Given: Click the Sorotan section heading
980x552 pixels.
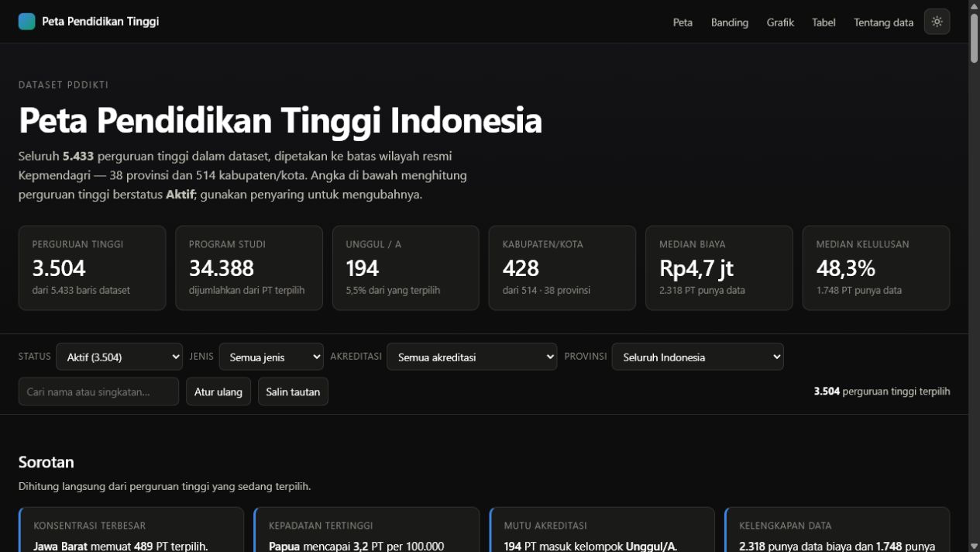Looking at the screenshot, I should 46,462.
